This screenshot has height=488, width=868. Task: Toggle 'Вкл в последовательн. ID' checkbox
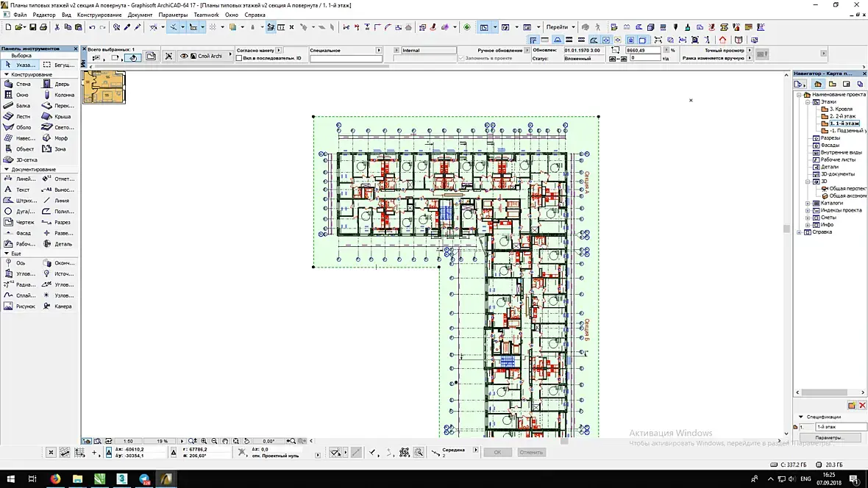coord(240,58)
